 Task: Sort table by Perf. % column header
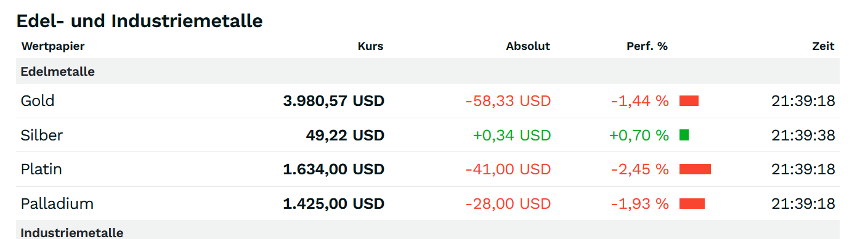pos(647,46)
